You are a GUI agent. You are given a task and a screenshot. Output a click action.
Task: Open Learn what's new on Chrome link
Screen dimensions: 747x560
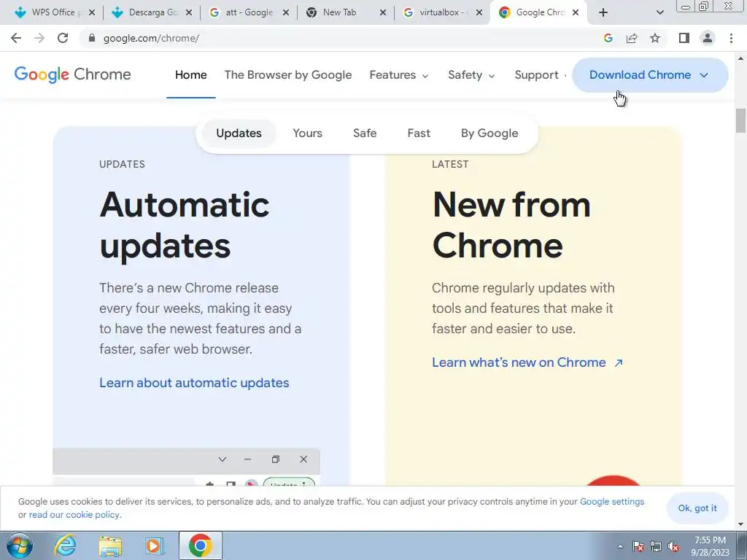[527, 362]
